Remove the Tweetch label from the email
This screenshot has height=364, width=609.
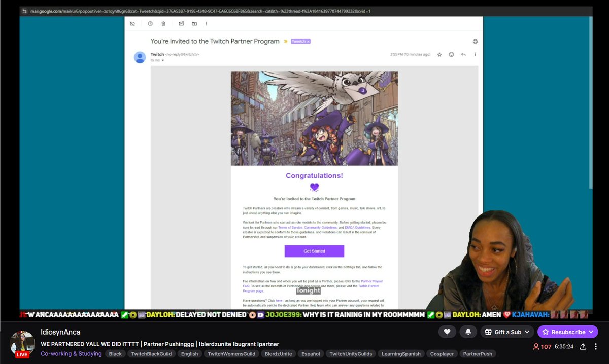pos(307,41)
